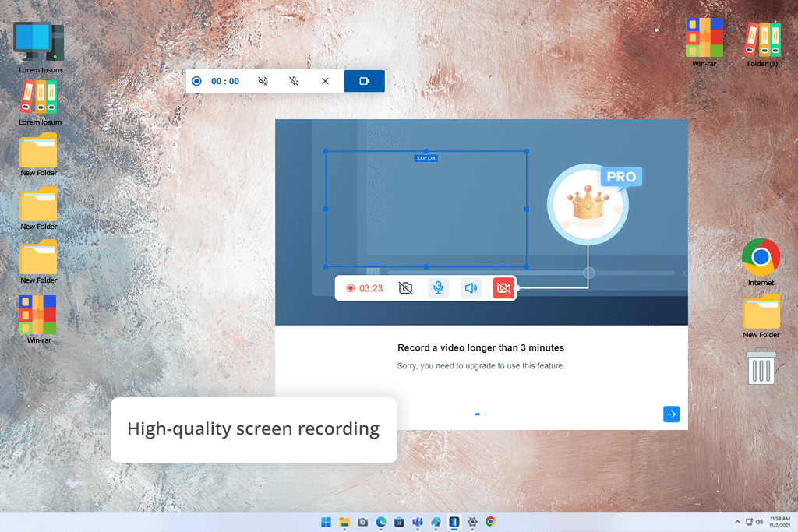Open File Explorer from the taskbar
The height and width of the screenshot is (532, 798).
point(344,522)
